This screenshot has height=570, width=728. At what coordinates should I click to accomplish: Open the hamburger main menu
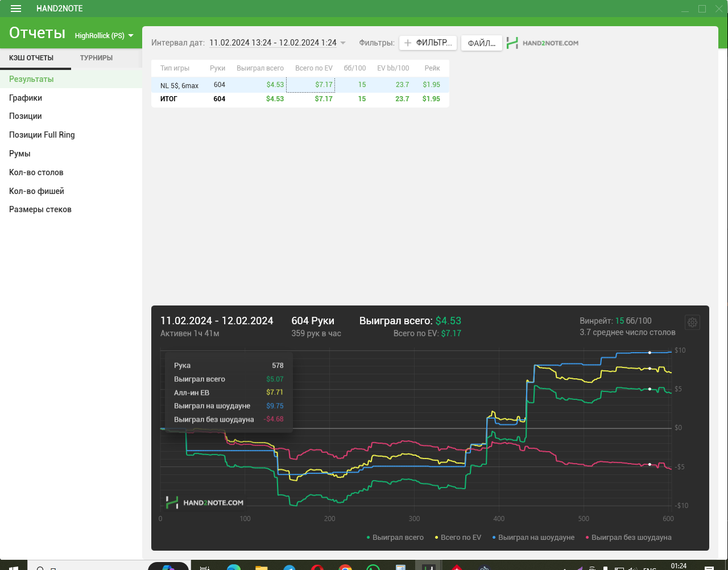click(x=16, y=9)
